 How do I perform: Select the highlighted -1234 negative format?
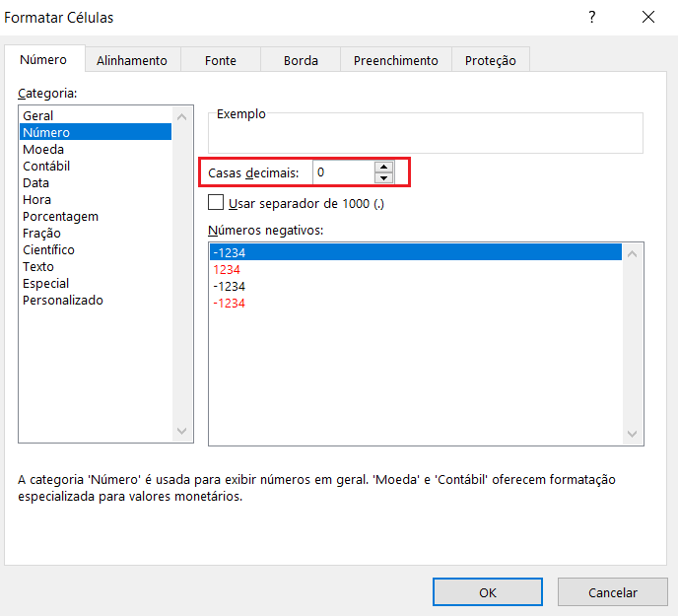click(x=416, y=252)
